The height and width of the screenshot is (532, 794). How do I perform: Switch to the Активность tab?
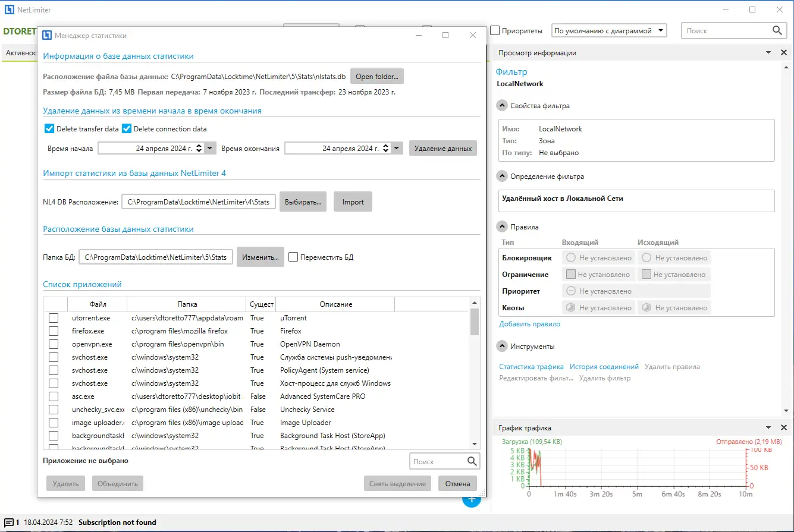21,53
